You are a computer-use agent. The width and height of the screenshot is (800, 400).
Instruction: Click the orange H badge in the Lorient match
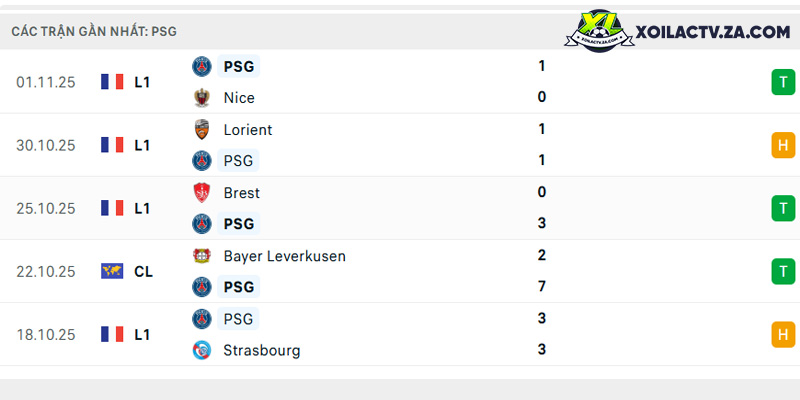pyautogui.click(x=783, y=145)
